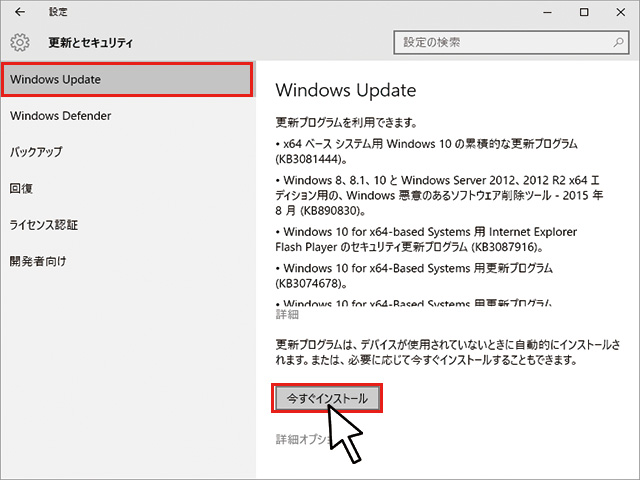Open the ライセンス認証 section
This screenshot has height=480, width=640.
(x=44, y=225)
